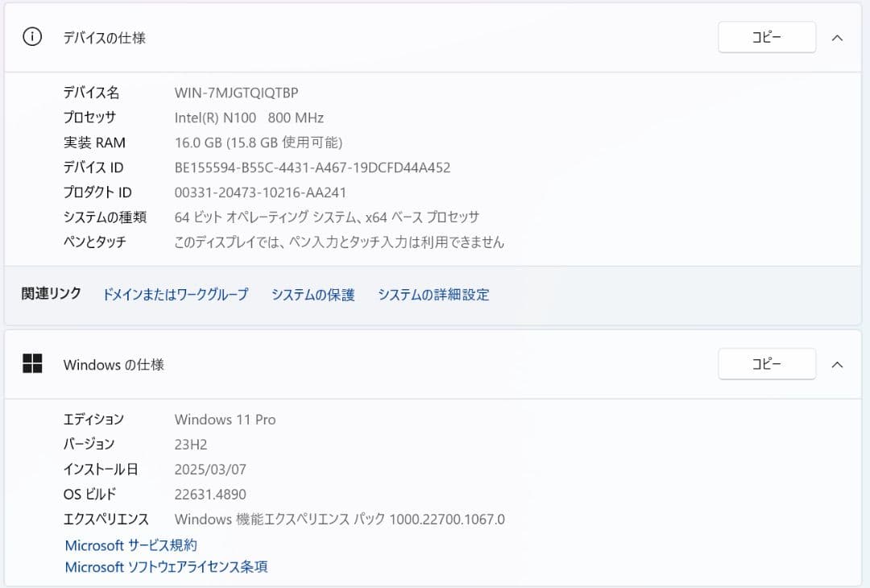Image resolution: width=870 pixels, height=588 pixels.
Task: Copy the Windows specifications with コピー
Action: coord(766,363)
